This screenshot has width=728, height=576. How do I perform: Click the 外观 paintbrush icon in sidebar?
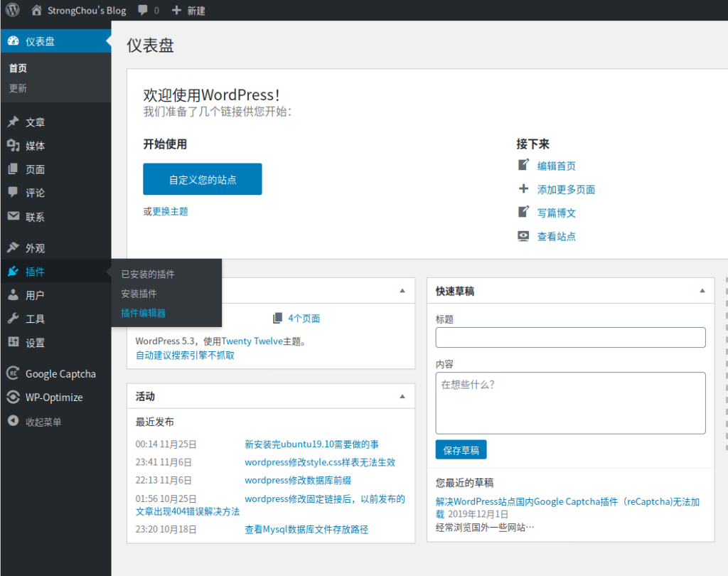click(x=13, y=247)
